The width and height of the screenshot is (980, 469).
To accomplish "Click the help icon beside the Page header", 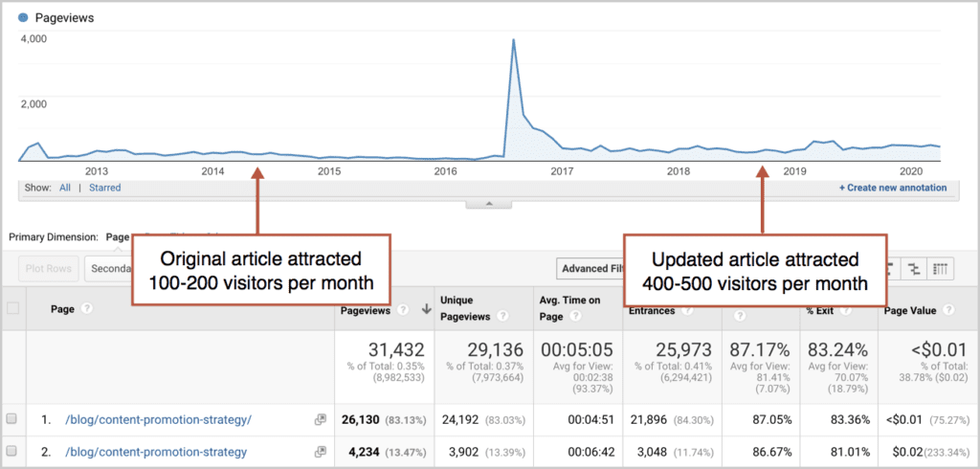I will coord(86,309).
